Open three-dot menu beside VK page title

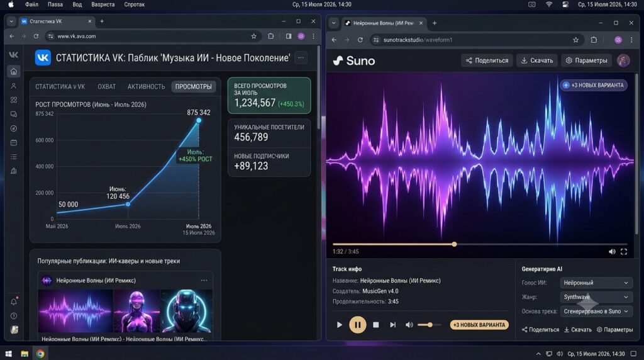click(301, 57)
